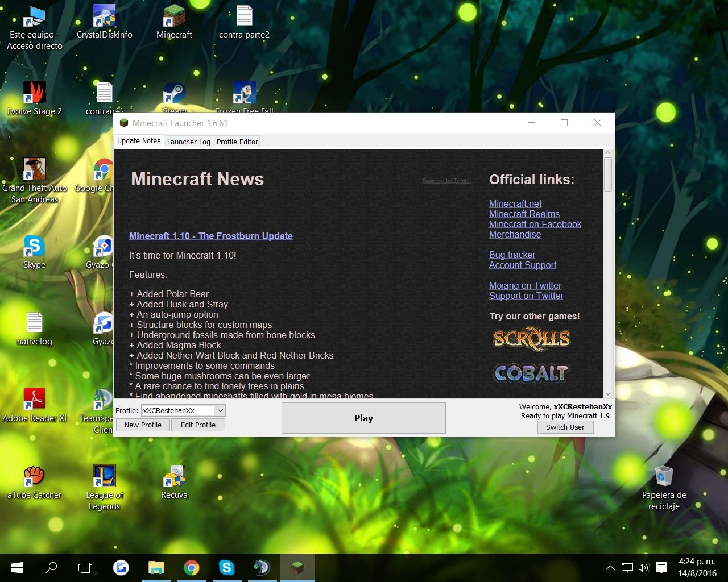Screen dimensions: 728x582
Task: Open the Windows Start menu
Action: pyautogui.click(x=17, y=568)
